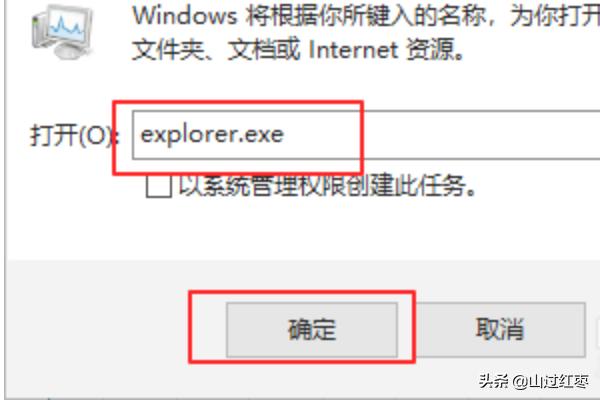Viewport: 600px width, 400px height.
Task: Cancel the dialog with 取消
Action: tap(500, 330)
